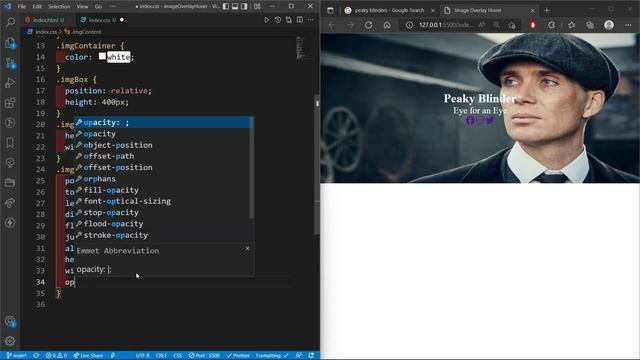The image size is (640, 360).
Task: Click Port : 5500 Live Server status item
Action: click(204, 356)
